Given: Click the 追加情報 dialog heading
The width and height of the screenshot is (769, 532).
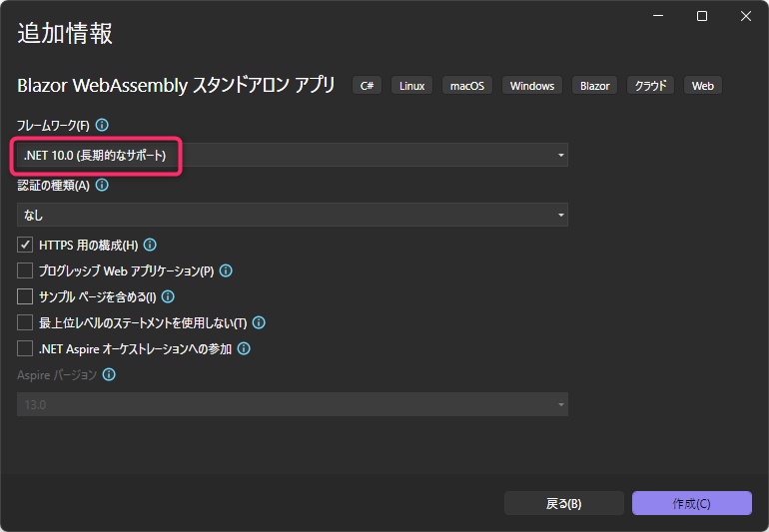Looking at the screenshot, I should point(65,33).
